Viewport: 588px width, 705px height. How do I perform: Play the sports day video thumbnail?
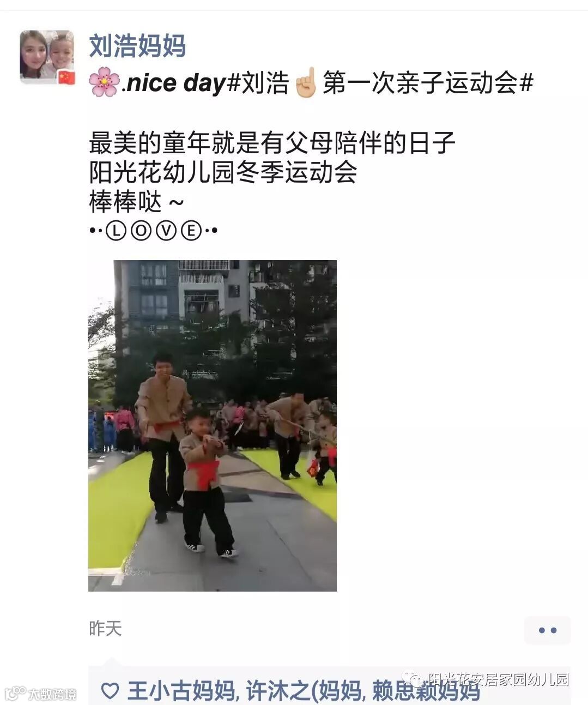(x=213, y=425)
